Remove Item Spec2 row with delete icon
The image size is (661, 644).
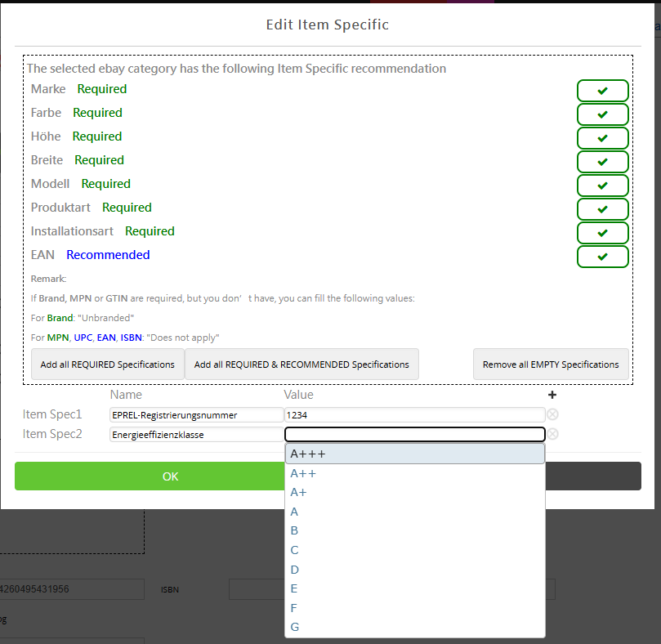(553, 434)
